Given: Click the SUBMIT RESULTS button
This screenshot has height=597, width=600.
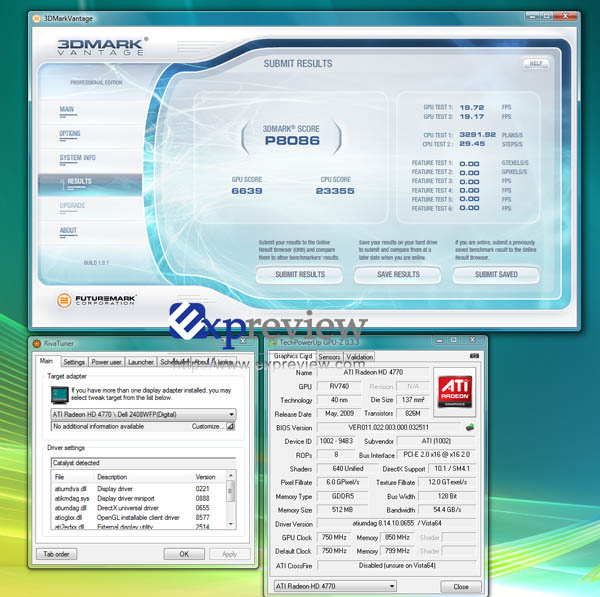Looking at the screenshot, I should [x=300, y=274].
